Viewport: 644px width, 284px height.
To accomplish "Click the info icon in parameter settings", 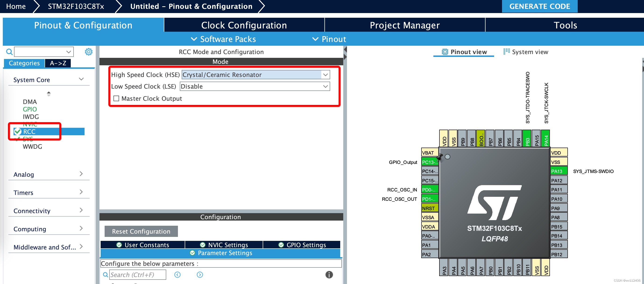I will [x=329, y=274].
